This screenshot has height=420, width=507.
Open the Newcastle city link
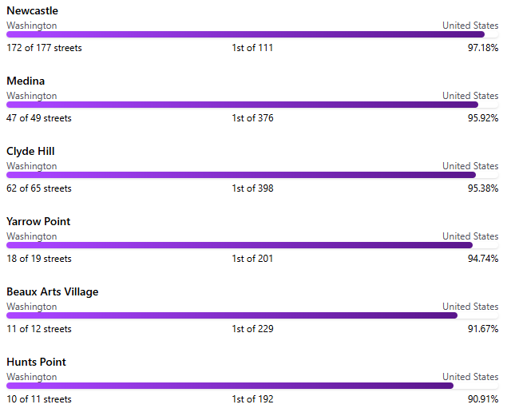[x=32, y=10]
